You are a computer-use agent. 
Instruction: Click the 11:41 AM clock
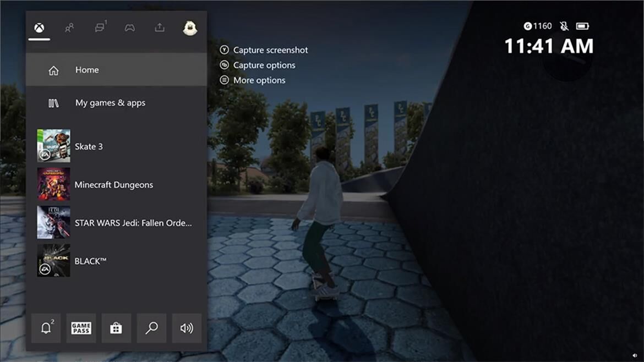(x=549, y=46)
